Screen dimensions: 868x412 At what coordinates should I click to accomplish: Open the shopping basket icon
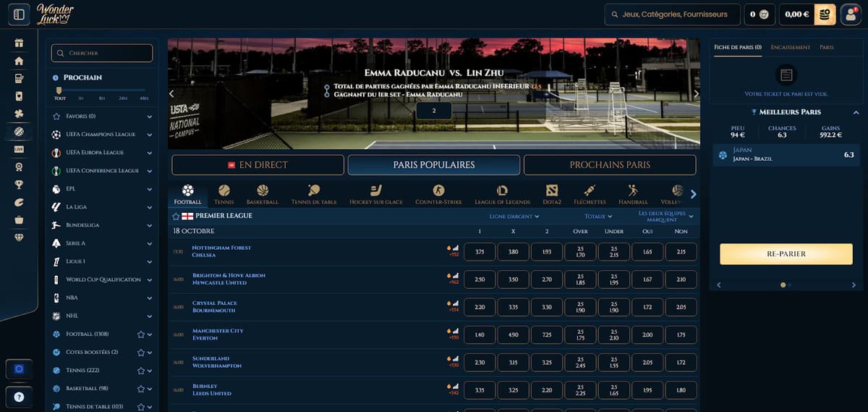tap(19, 220)
